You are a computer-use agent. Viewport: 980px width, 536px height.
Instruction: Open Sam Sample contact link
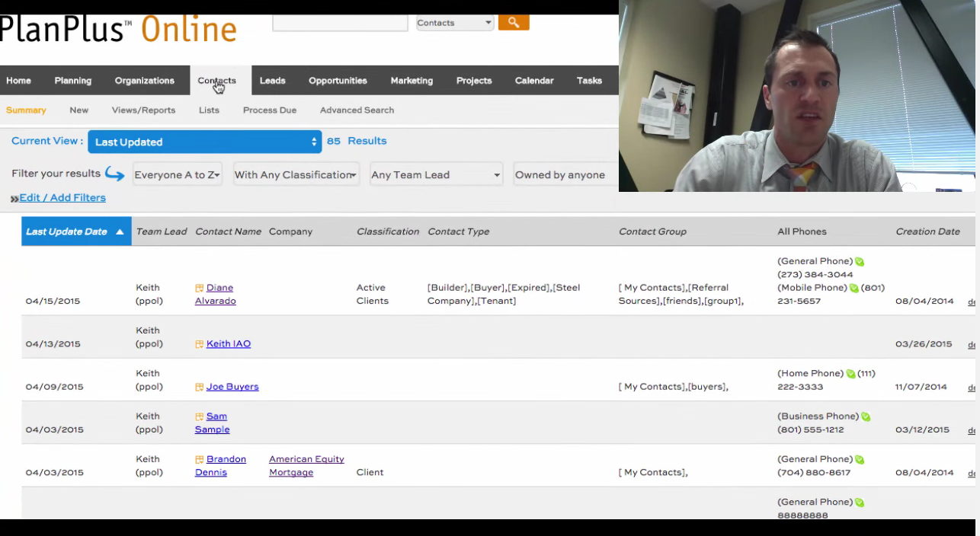[213, 423]
